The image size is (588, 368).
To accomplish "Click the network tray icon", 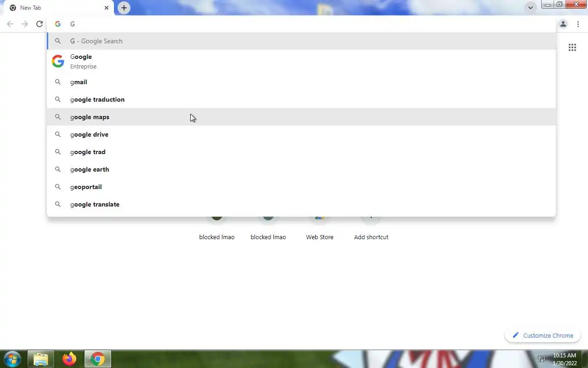I will click(542, 359).
